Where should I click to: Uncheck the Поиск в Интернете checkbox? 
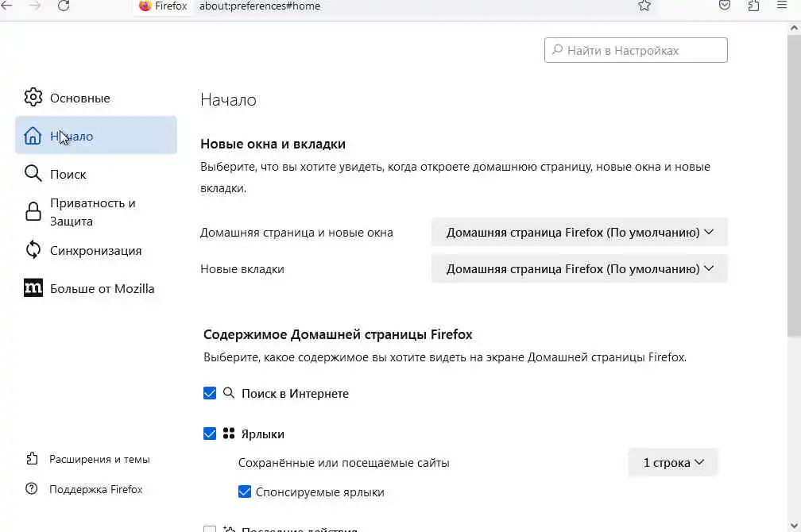tap(210, 393)
